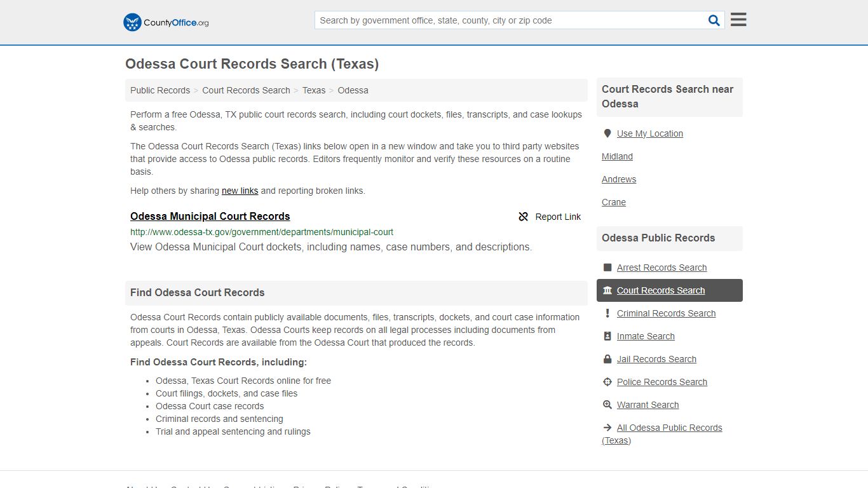The image size is (868, 488).
Task: Open nearby Midland court records
Action: [x=617, y=156]
